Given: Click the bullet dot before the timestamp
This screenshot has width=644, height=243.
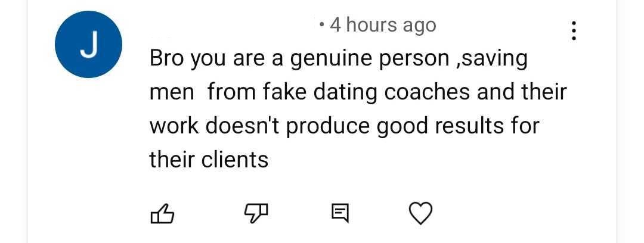Looking at the screenshot, I should point(322,25).
